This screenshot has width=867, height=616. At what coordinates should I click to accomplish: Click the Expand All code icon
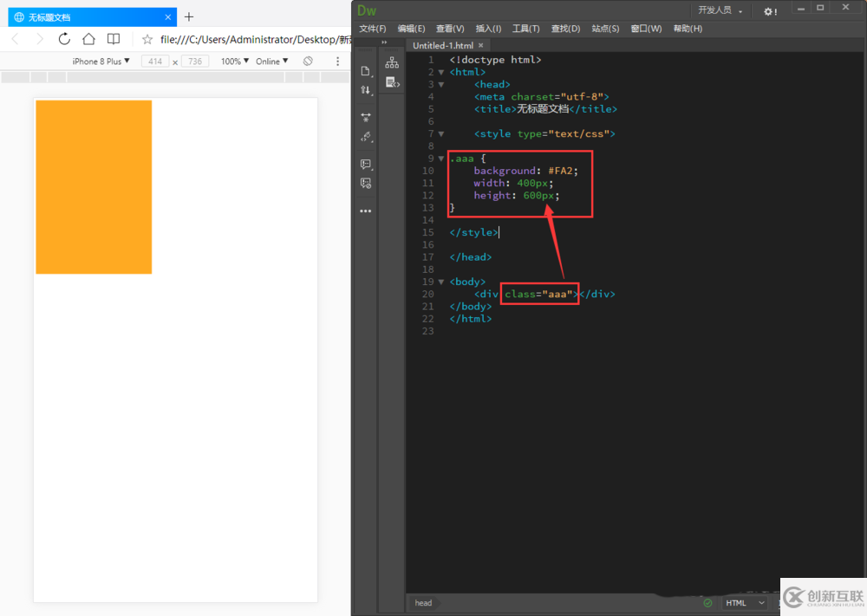pyautogui.click(x=366, y=117)
